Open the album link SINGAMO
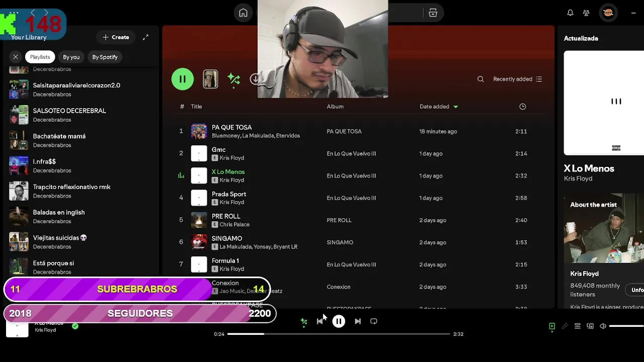The height and width of the screenshot is (362, 644). pyautogui.click(x=340, y=242)
